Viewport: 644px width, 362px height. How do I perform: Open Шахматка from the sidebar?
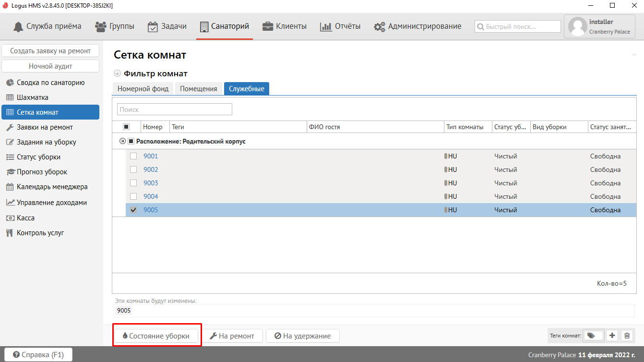(x=33, y=97)
